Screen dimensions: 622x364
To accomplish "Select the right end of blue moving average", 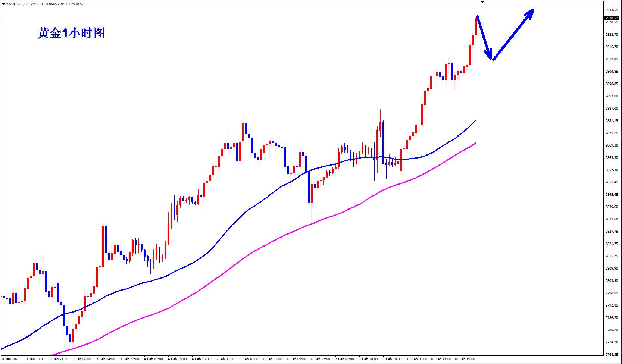I will 475,120.
